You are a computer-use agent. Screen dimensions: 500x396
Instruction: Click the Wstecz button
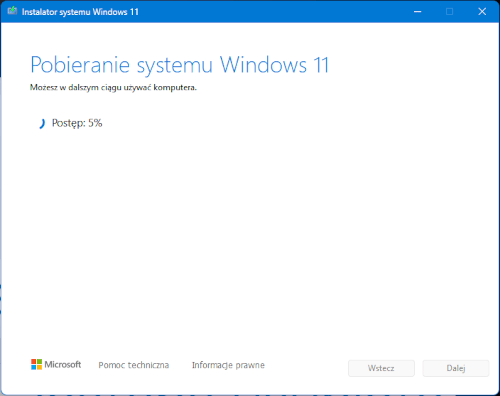click(381, 368)
